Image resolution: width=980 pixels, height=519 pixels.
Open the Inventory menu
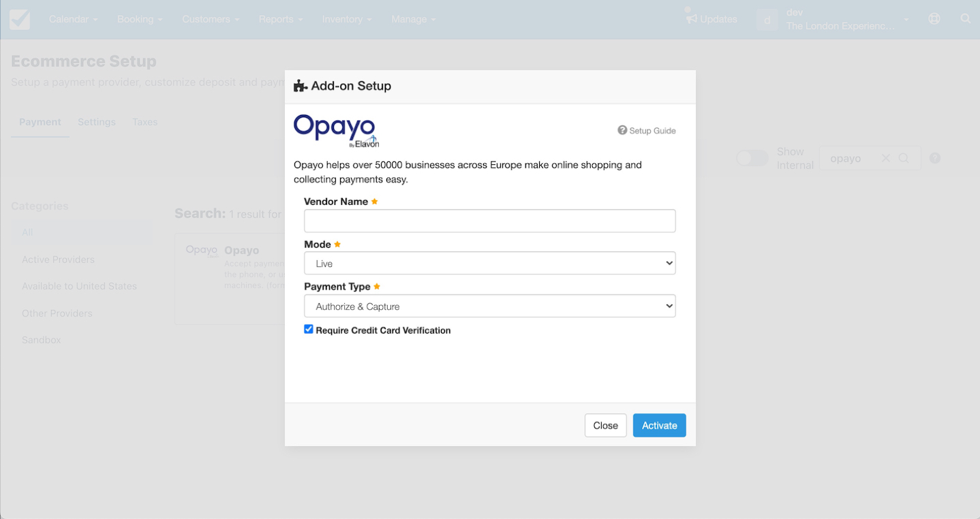347,19
